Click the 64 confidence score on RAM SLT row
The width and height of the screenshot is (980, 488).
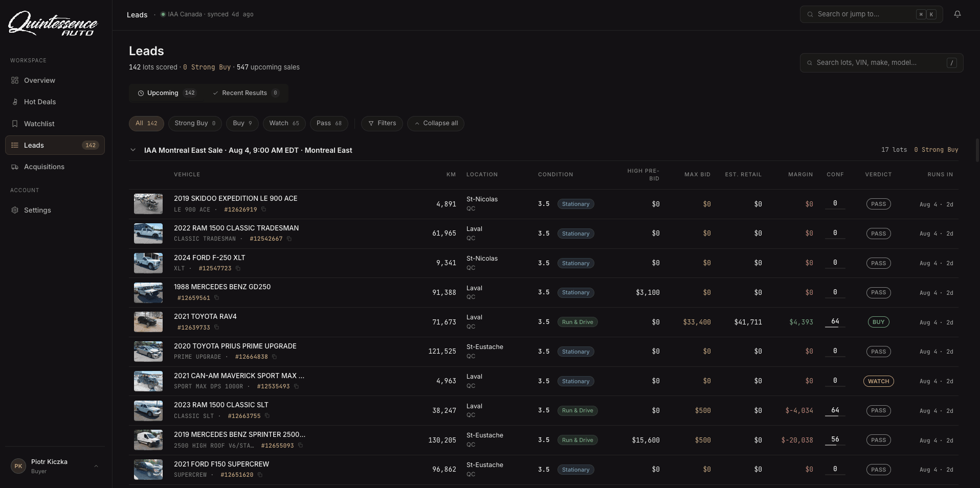(x=835, y=410)
